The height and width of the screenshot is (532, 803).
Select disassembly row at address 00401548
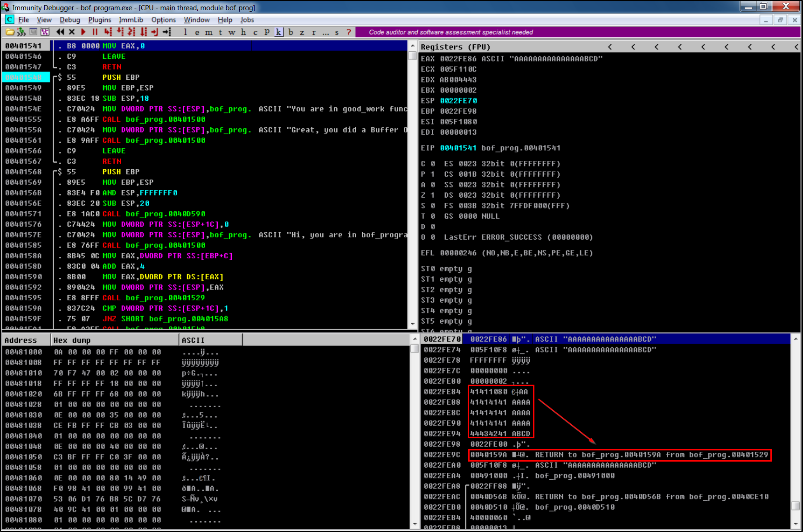pyautogui.click(x=205, y=77)
